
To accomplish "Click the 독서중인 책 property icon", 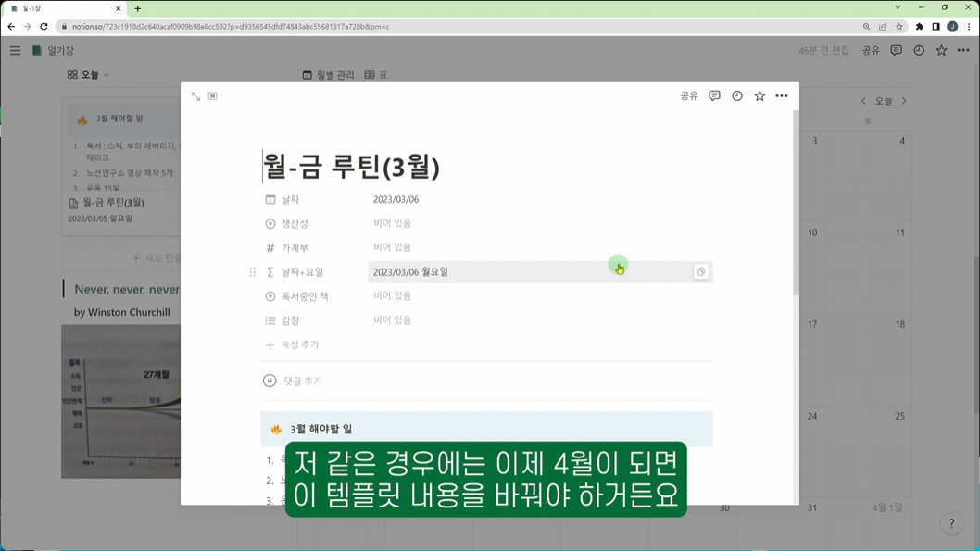I will pos(270,296).
